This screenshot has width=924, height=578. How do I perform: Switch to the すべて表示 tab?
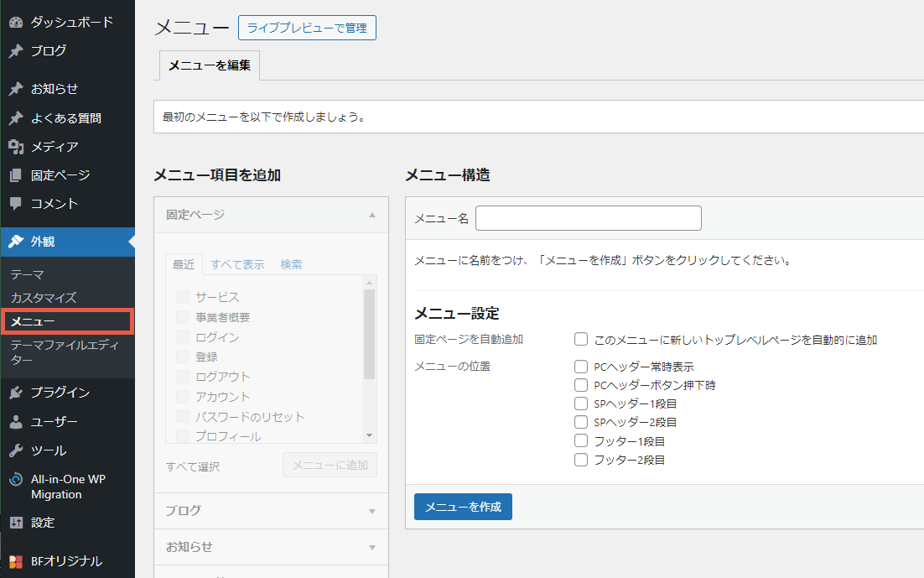click(x=237, y=264)
